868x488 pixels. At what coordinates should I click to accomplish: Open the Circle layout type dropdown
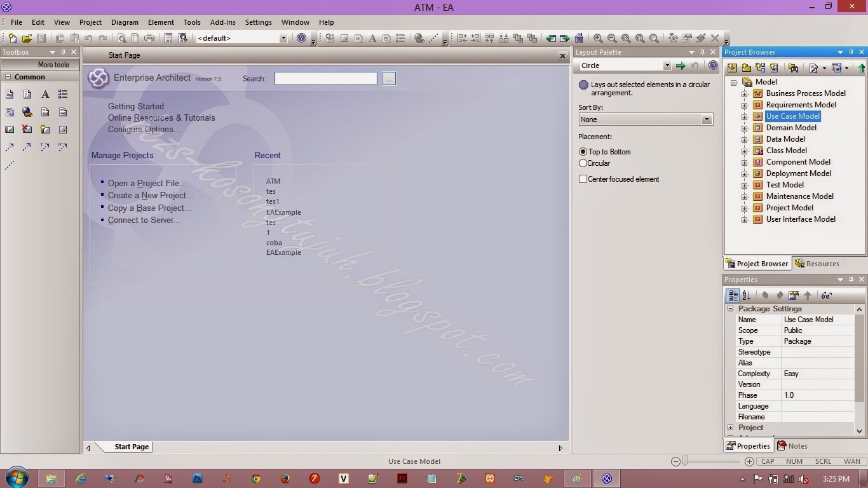coord(667,65)
